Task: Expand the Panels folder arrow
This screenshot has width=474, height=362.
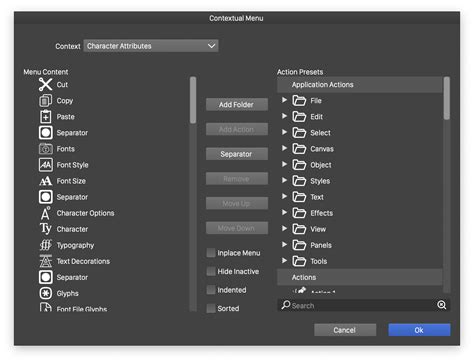Action: [x=284, y=244]
